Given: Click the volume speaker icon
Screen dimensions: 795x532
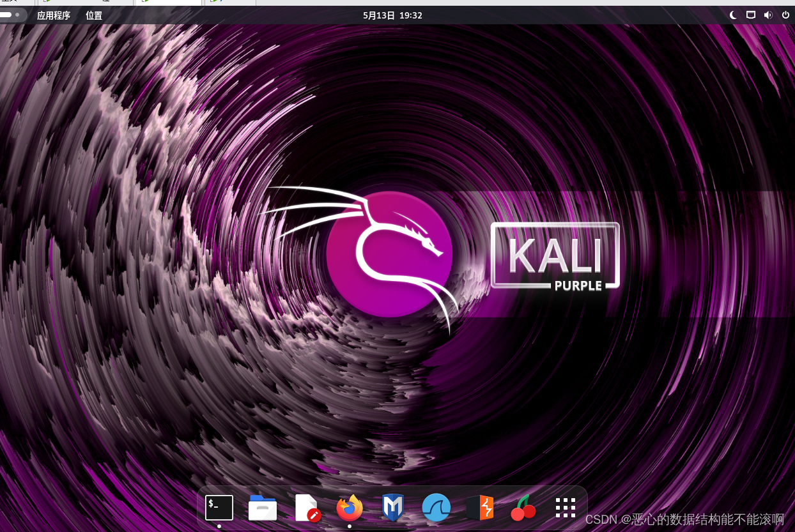Looking at the screenshot, I should [x=768, y=15].
